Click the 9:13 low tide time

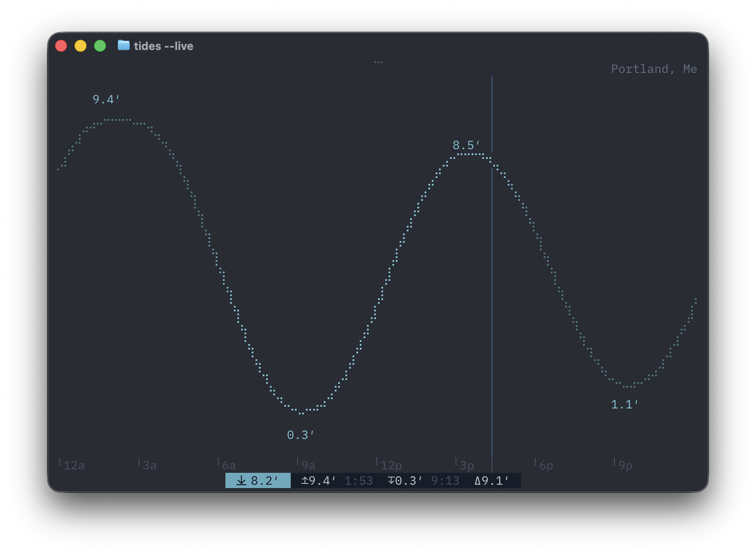pyautogui.click(x=445, y=481)
